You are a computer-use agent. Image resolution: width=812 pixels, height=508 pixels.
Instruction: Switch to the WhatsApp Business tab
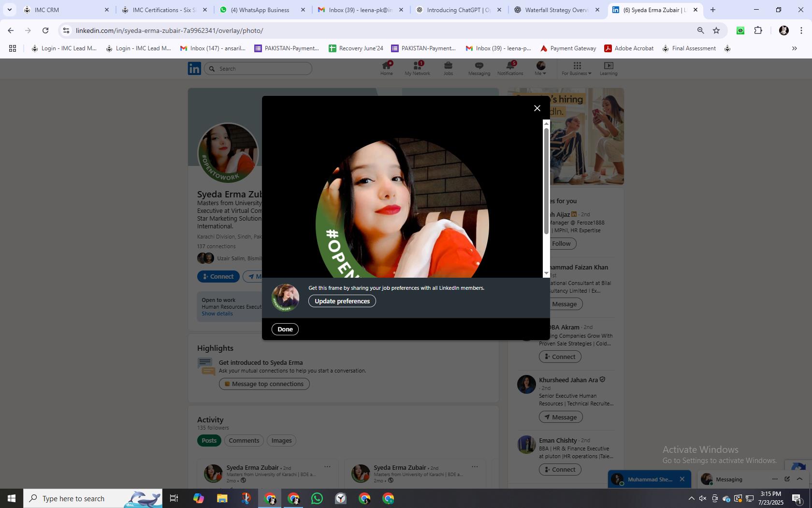pos(262,10)
